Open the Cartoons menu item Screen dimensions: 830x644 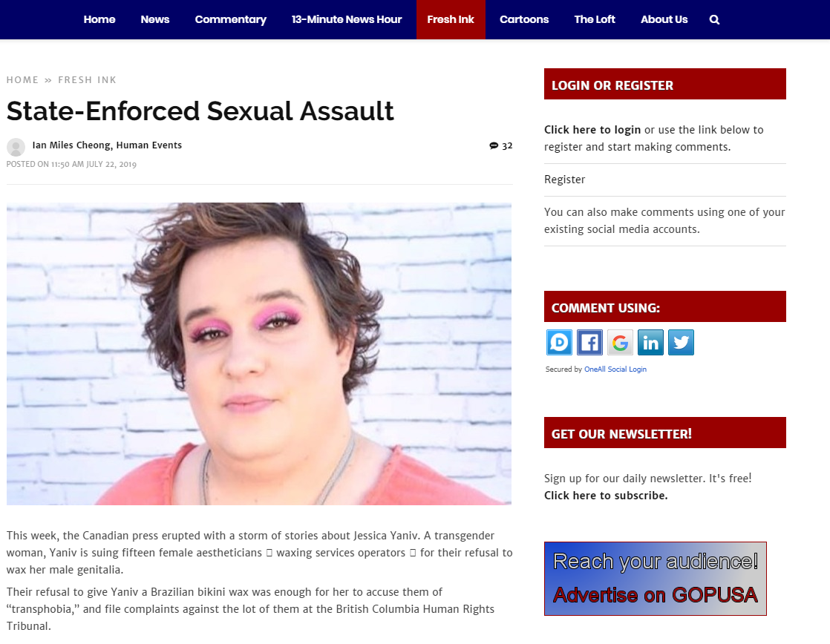click(524, 19)
